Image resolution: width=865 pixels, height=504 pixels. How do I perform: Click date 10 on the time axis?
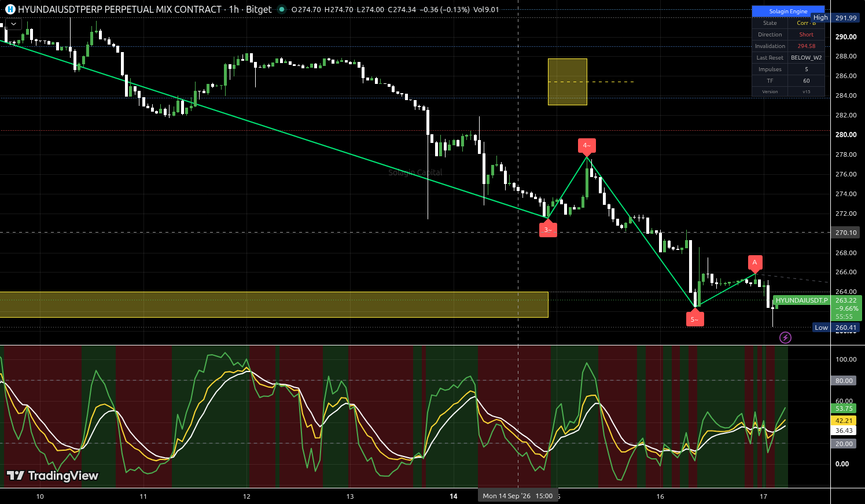point(40,496)
